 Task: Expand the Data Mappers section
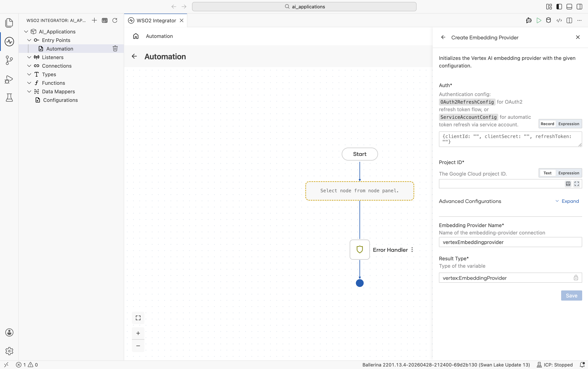click(x=29, y=91)
